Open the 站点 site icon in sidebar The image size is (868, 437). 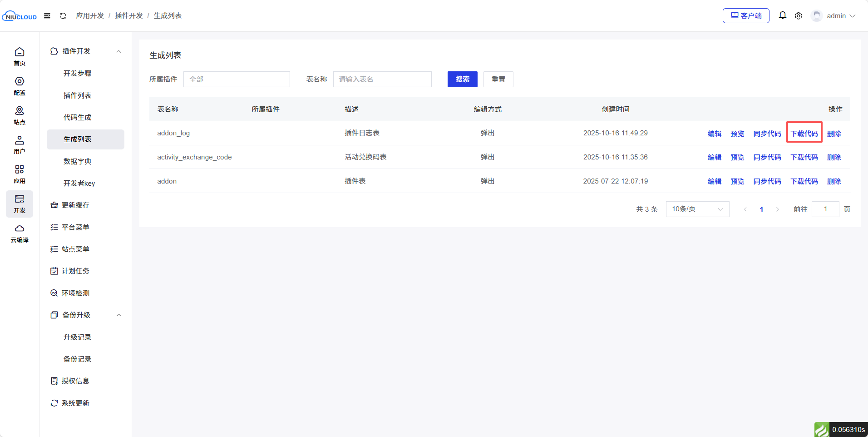[x=20, y=115]
